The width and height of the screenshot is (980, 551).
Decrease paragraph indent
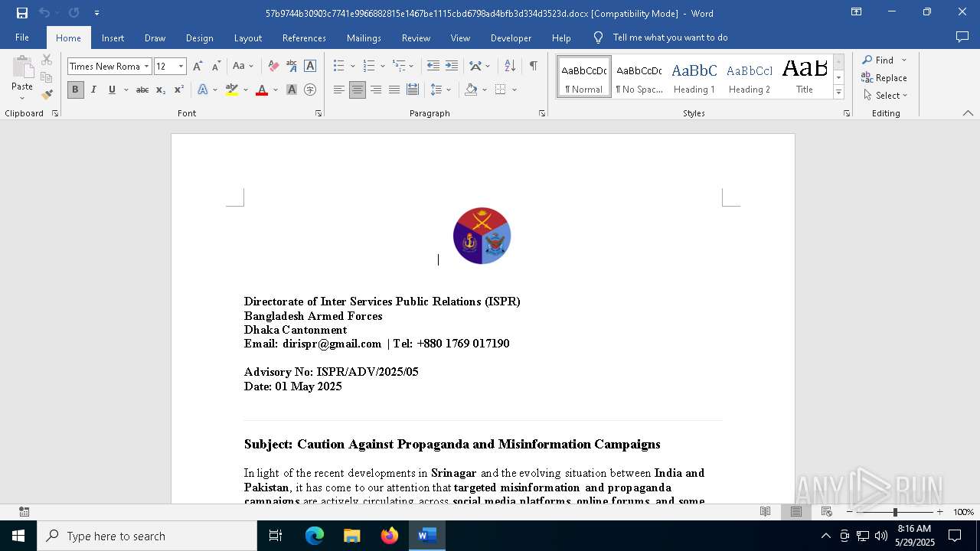pyautogui.click(x=433, y=67)
